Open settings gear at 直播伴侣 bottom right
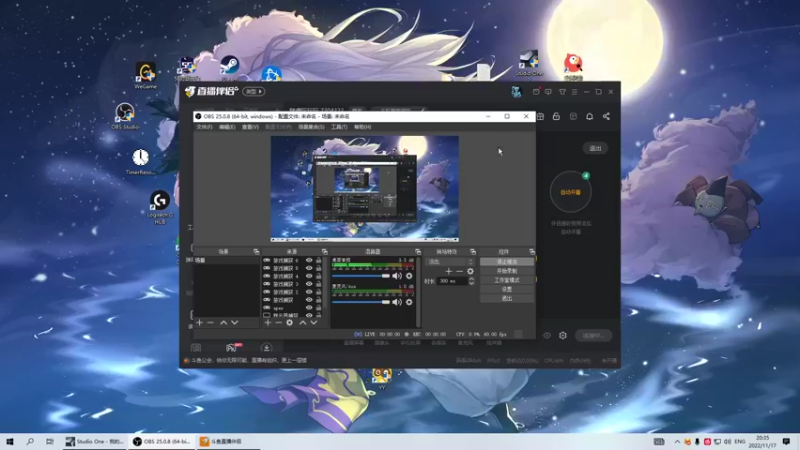 563,336
